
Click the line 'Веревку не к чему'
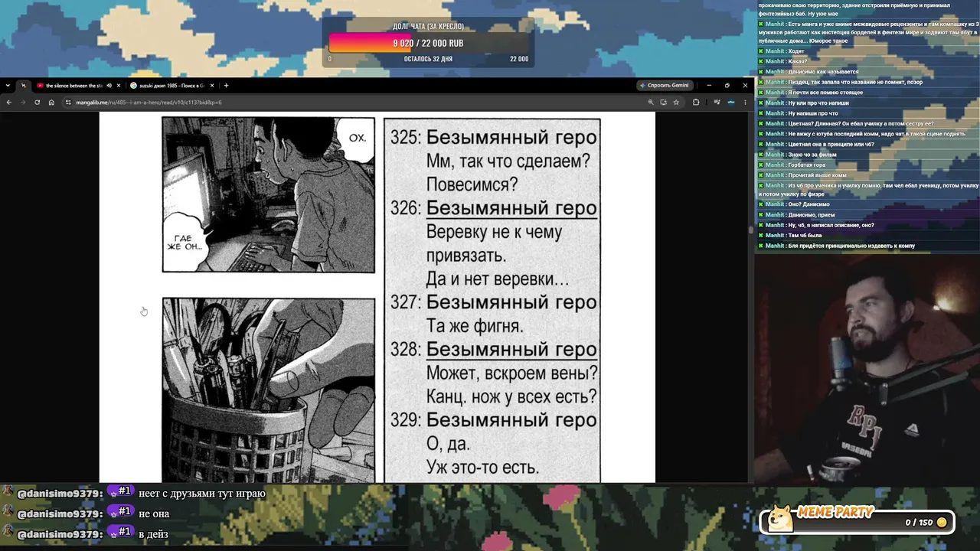click(494, 232)
